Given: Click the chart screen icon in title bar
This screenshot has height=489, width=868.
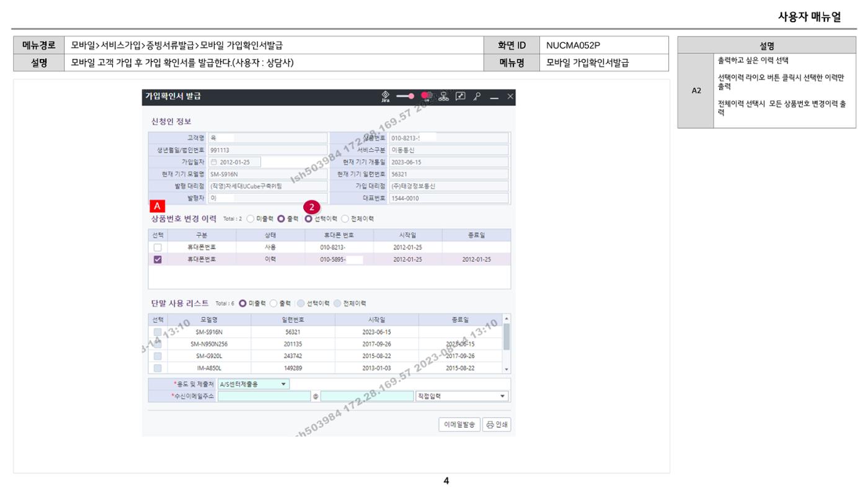Looking at the screenshot, I should 460,97.
